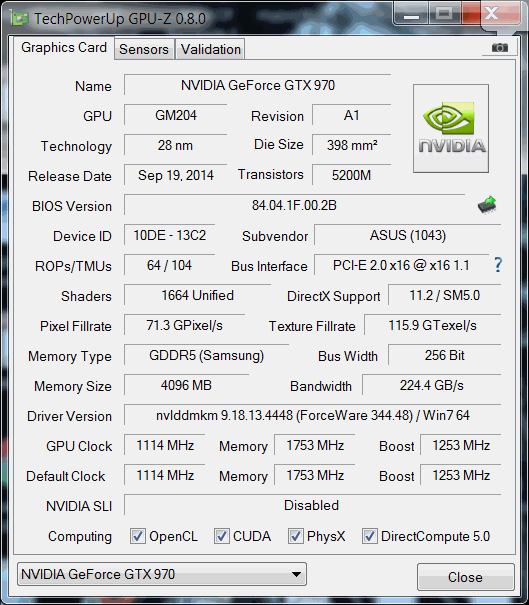The height and width of the screenshot is (605, 529).
Task: Click the Die Size field 398 mm²
Action: point(352,145)
